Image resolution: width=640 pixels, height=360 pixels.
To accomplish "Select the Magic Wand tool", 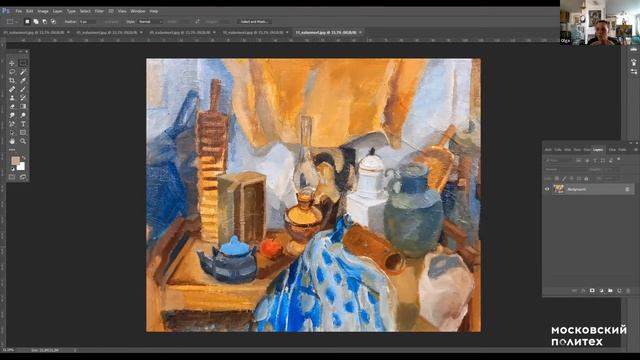I will (23, 72).
